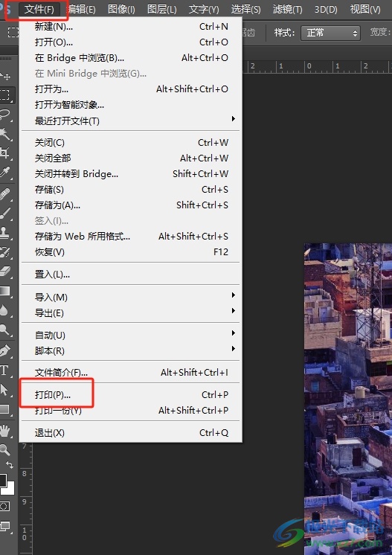Toggle Quick Mask mode icon
The image size is (392, 555).
click(x=5, y=506)
